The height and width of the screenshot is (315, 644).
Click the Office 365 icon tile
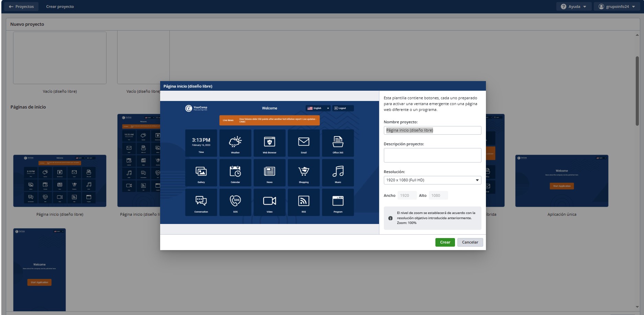tap(338, 142)
